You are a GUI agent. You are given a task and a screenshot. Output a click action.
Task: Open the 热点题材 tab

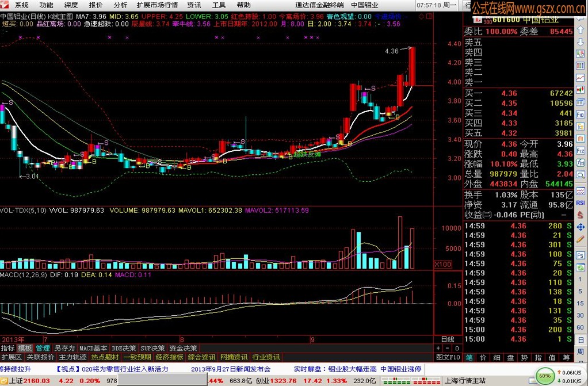(x=105, y=357)
